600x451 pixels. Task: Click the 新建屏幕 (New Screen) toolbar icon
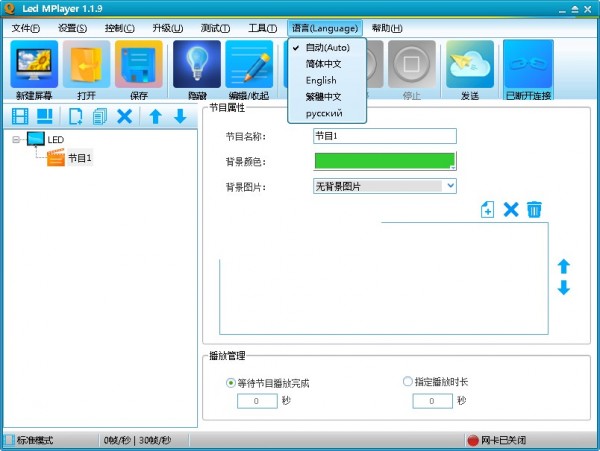tap(34, 66)
